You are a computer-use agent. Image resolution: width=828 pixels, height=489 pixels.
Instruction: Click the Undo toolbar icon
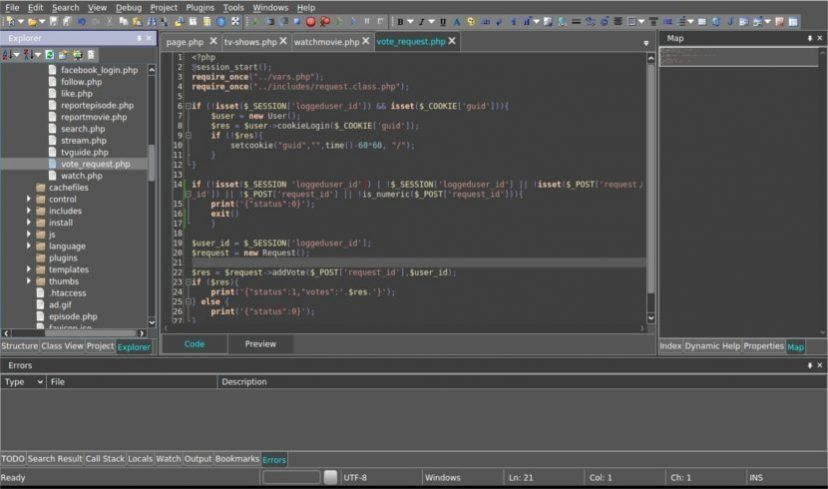click(x=81, y=22)
